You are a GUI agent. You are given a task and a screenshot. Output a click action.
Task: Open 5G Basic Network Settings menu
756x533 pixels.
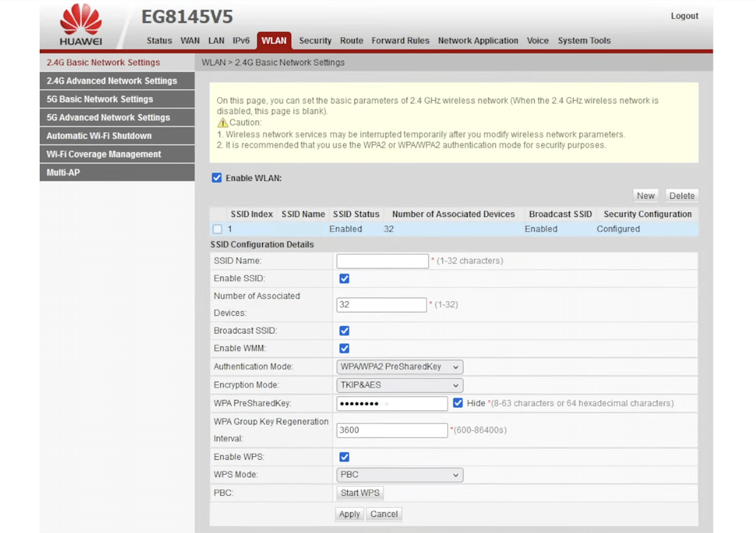[100, 99]
